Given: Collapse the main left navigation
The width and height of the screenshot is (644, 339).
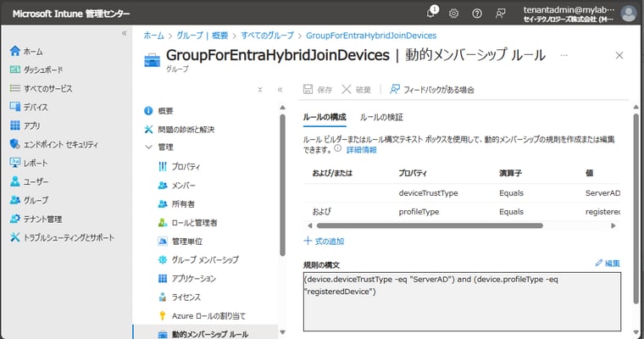Looking at the screenshot, I should (x=125, y=33).
